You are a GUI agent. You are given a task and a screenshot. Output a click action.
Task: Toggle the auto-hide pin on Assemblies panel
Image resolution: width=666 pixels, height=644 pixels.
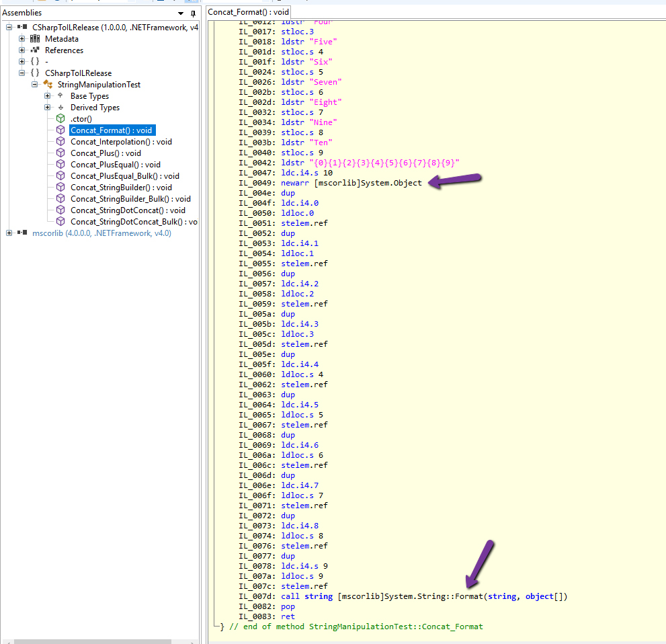coord(192,12)
